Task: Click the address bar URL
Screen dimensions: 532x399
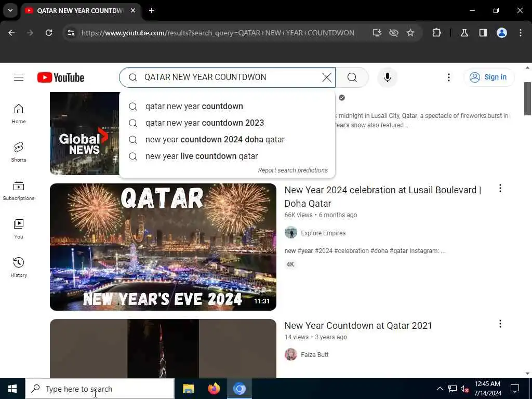Action: pos(218,33)
